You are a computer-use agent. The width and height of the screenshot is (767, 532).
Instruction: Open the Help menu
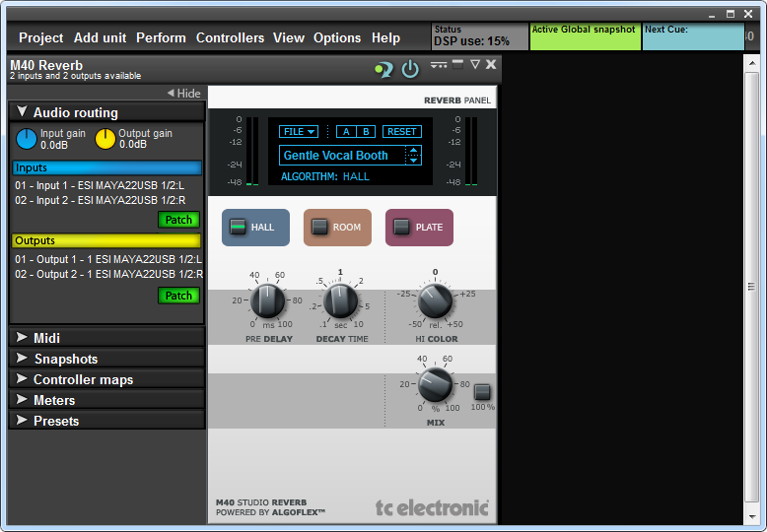tap(385, 37)
